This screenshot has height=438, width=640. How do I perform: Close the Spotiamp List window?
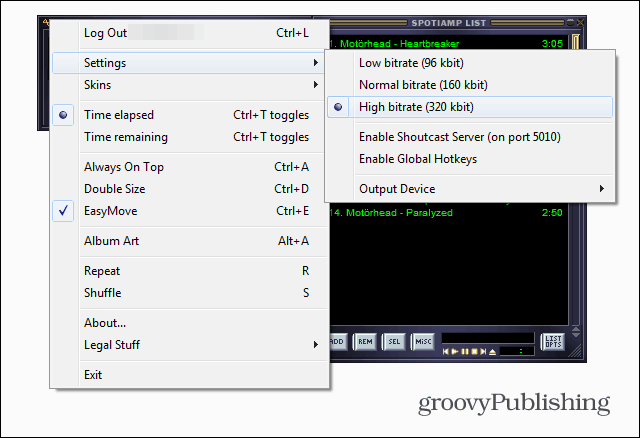tap(580, 22)
